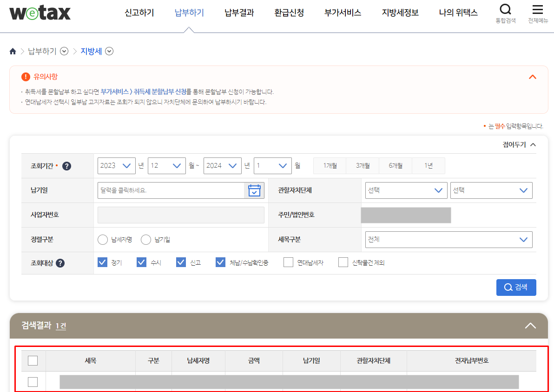Collapse the 검색결과 panel chevron icon
Image resolution: width=554 pixels, height=392 pixels.
(530, 326)
